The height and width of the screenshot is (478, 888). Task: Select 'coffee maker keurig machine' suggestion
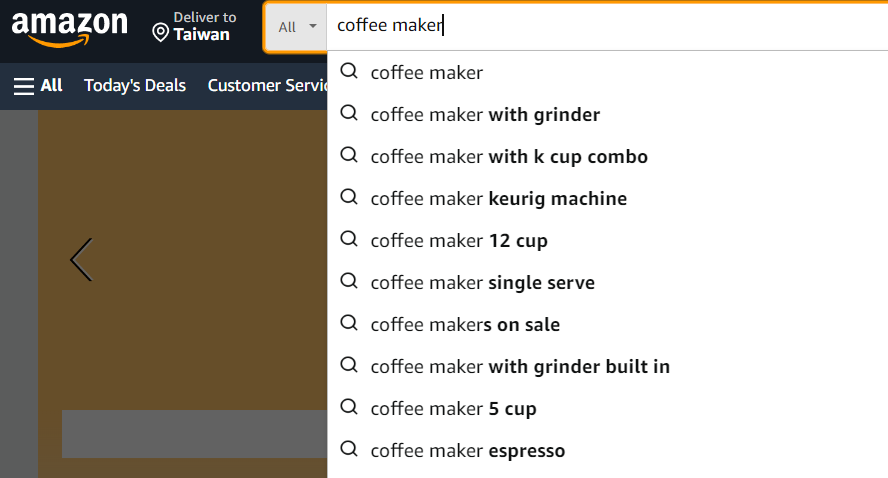pos(498,199)
